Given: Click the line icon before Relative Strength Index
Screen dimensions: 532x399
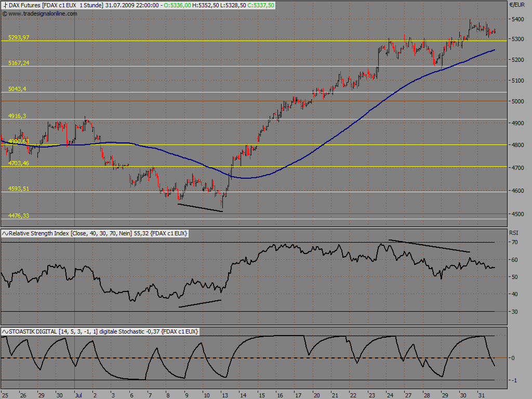Looking at the screenshot, I should coord(5,233).
